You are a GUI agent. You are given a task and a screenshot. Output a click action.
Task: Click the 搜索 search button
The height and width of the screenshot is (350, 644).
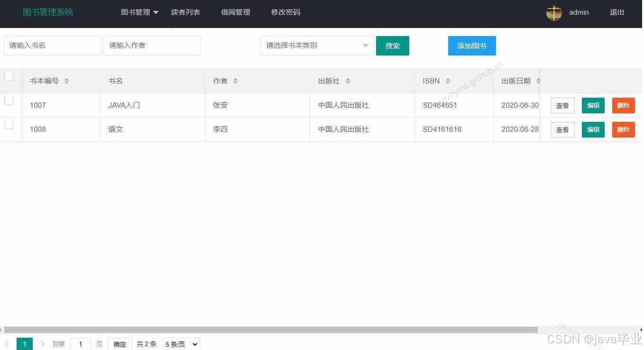click(x=393, y=46)
